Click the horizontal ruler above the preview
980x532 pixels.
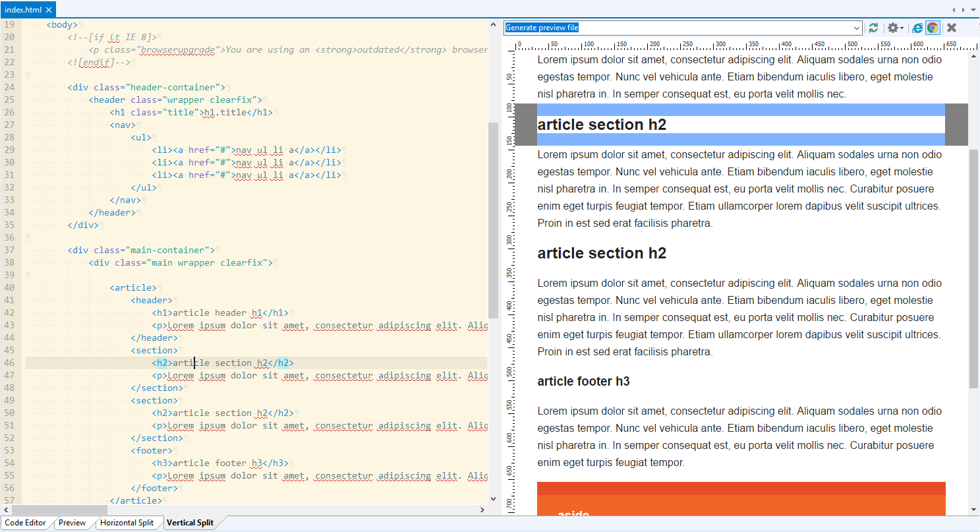coord(745,45)
